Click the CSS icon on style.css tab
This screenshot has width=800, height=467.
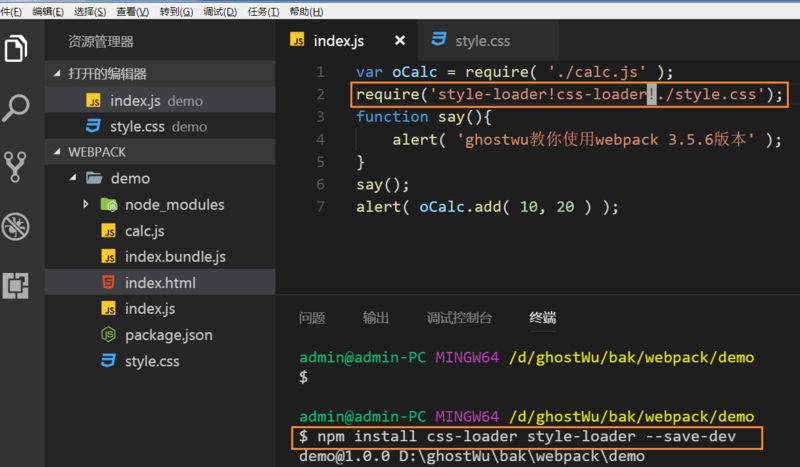pos(439,40)
